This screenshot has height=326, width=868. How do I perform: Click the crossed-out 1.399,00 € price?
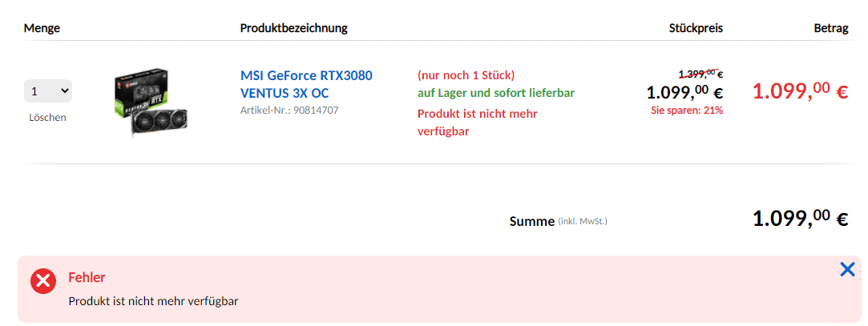coord(700,74)
